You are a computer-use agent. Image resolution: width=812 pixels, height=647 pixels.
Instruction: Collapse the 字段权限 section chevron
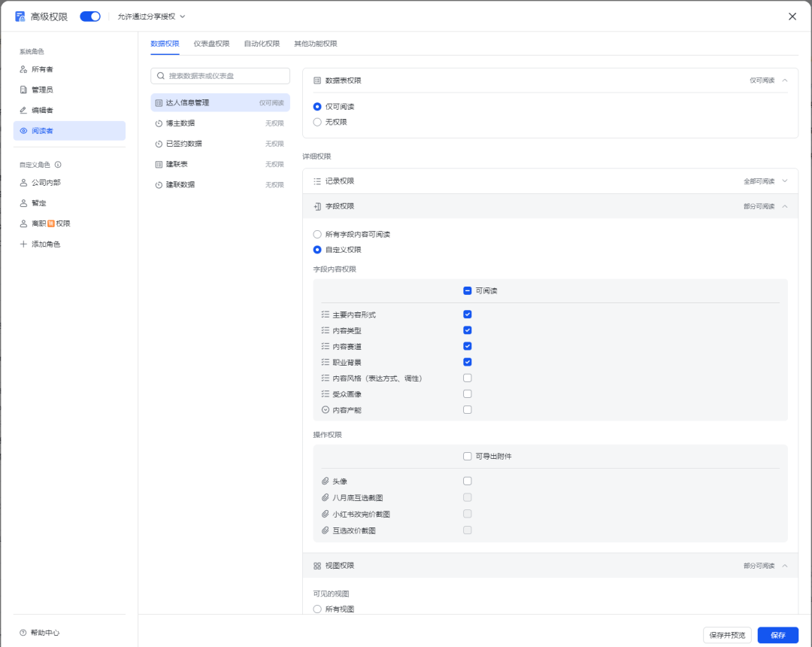(785, 206)
